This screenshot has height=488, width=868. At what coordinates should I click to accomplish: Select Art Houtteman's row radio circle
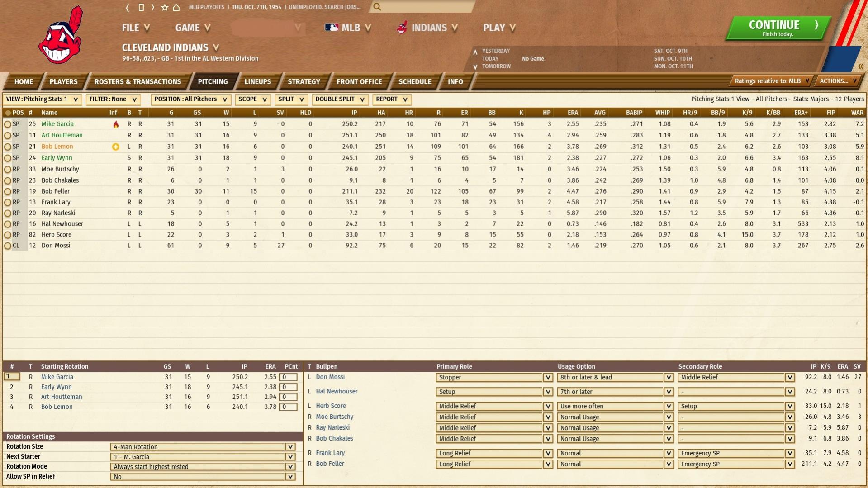tap(8, 135)
